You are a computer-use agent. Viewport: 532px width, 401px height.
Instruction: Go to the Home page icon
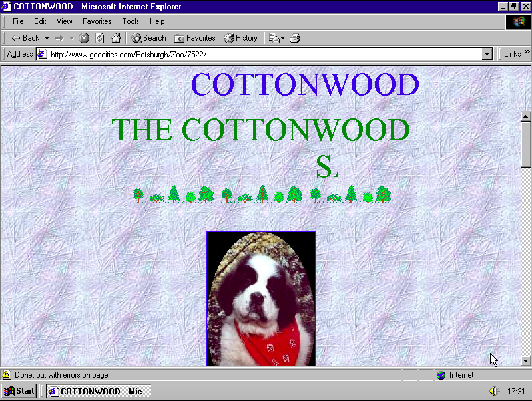coord(116,38)
